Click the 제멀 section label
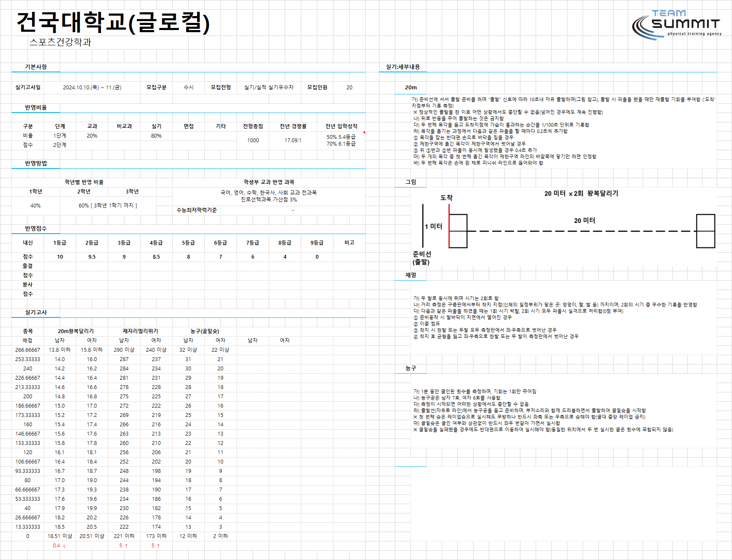Viewport: 732px width, 560px height. point(411,275)
